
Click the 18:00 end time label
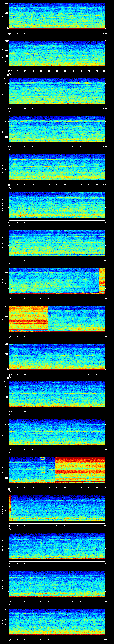coord(105,147)
